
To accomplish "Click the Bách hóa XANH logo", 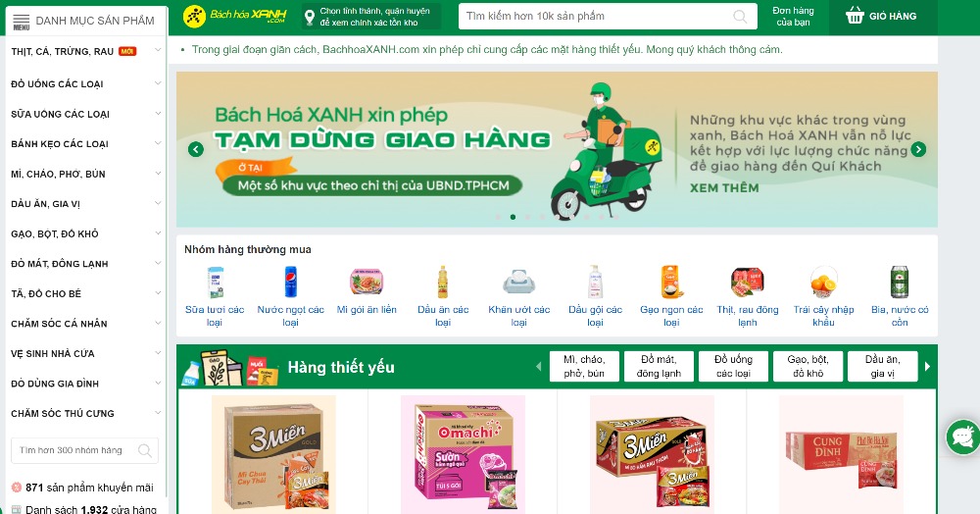I will point(235,16).
